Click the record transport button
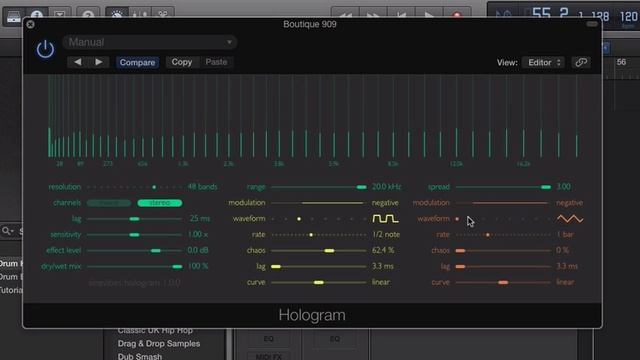Image resolution: width=640 pixels, height=360 pixels. 457,16
